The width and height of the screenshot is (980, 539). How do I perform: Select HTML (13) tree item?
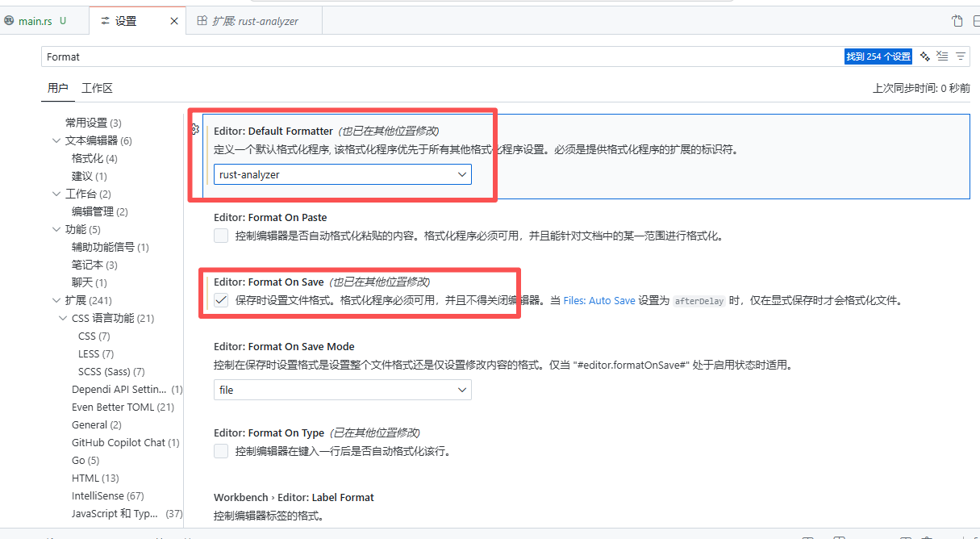(95, 478)
